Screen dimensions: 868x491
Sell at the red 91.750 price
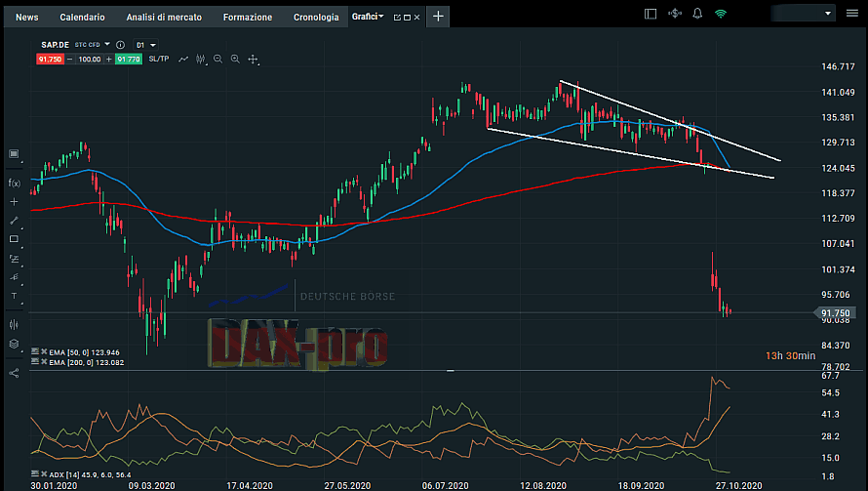point(50,60)
